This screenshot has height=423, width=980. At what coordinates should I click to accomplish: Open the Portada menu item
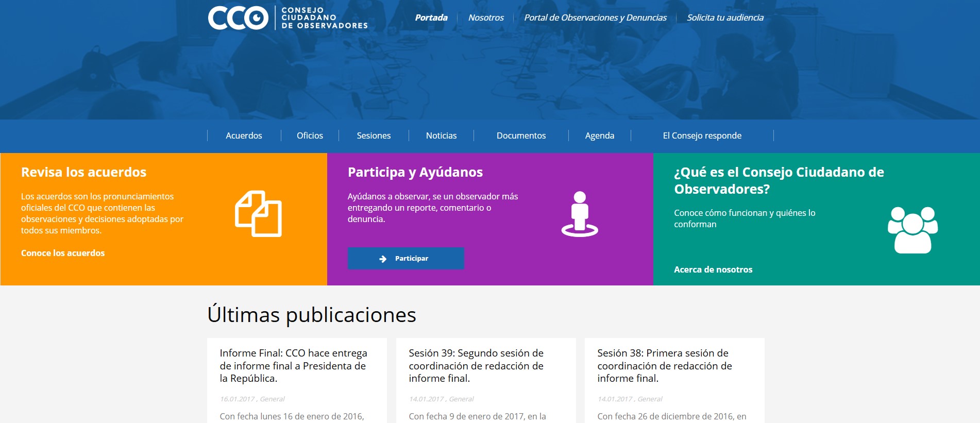click(x=431, y=18)
